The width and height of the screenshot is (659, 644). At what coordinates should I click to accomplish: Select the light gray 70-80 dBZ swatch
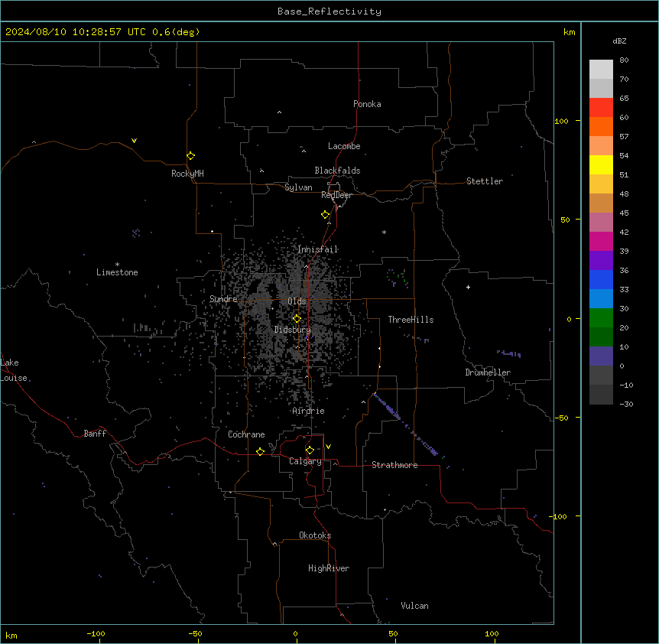pos(601,69)
